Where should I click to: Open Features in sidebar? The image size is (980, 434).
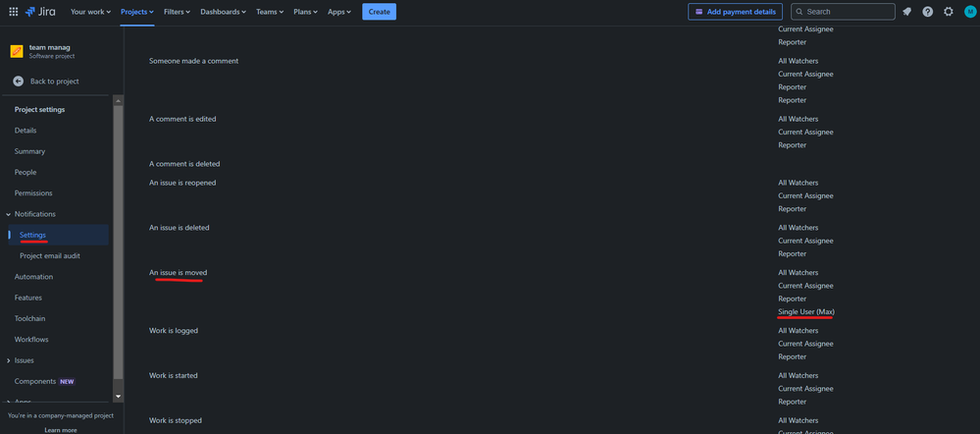pos(28,298)
